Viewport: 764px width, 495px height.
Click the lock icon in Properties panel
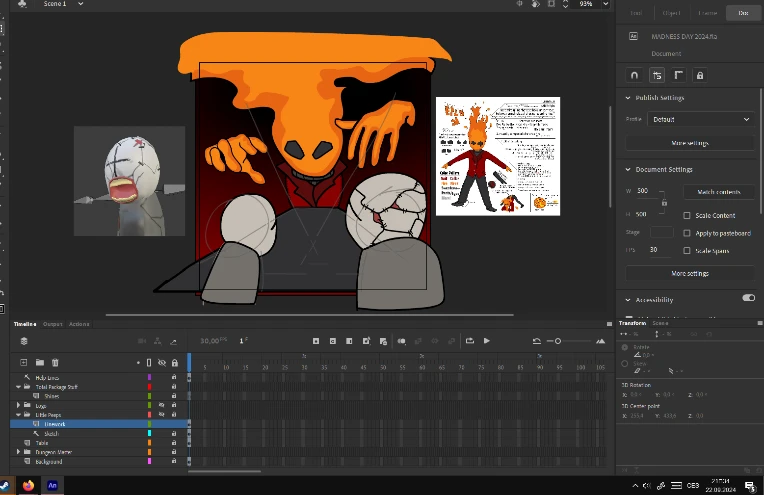[x=699, y=75]
